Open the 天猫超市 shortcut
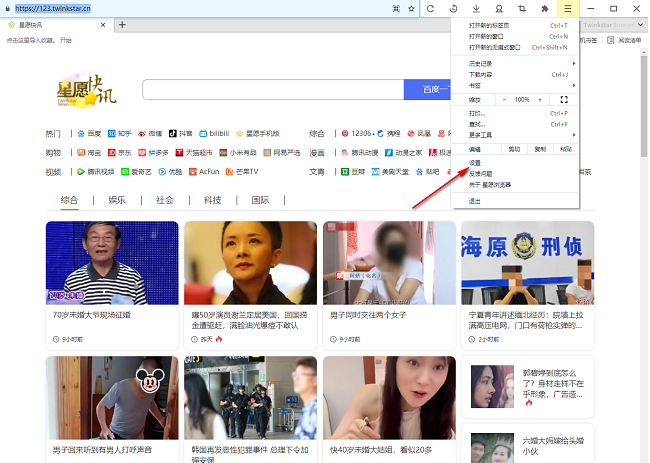Screen dimensions: 650x463 [x=194, y=153]
